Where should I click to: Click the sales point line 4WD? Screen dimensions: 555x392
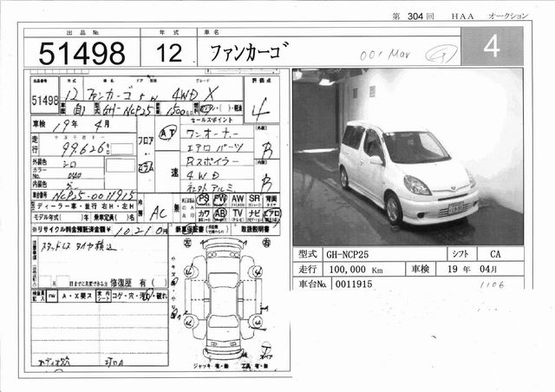click(202, 175)
